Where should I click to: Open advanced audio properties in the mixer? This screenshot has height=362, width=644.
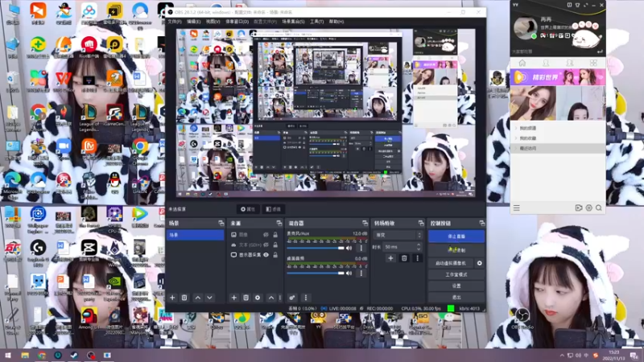(291, 298)
